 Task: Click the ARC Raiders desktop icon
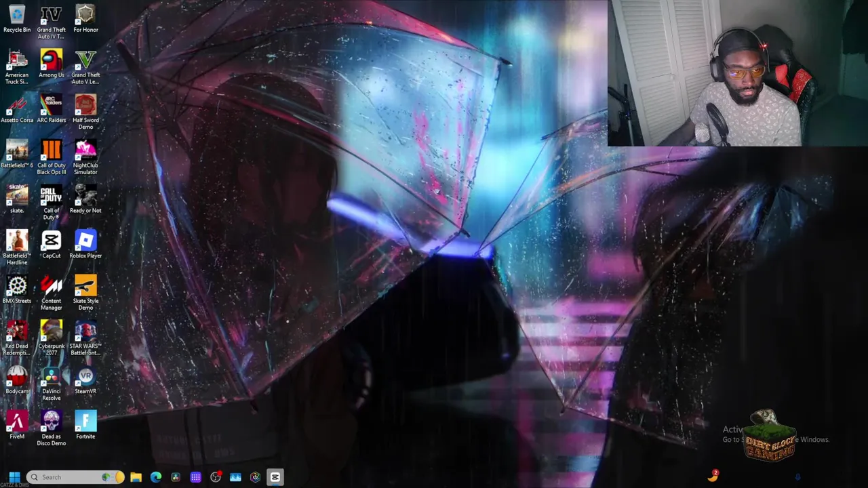coord(51,110)
